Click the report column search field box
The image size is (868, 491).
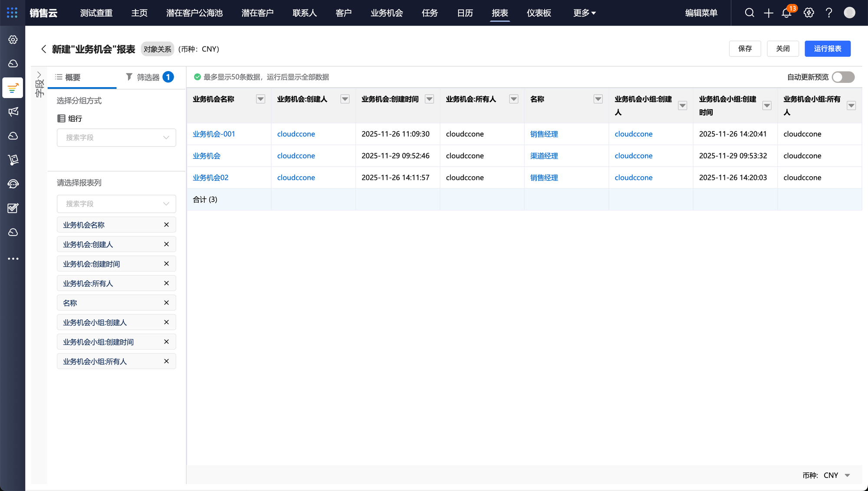coord(116,204)
